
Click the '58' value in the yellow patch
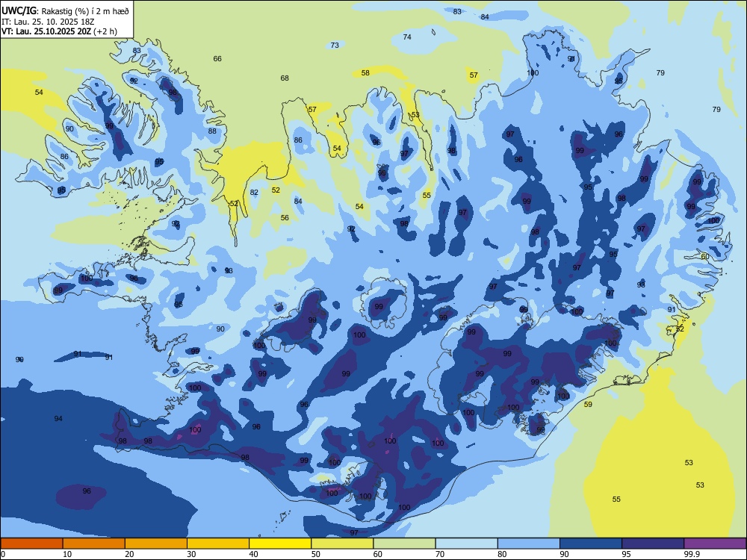click(365, 73)
